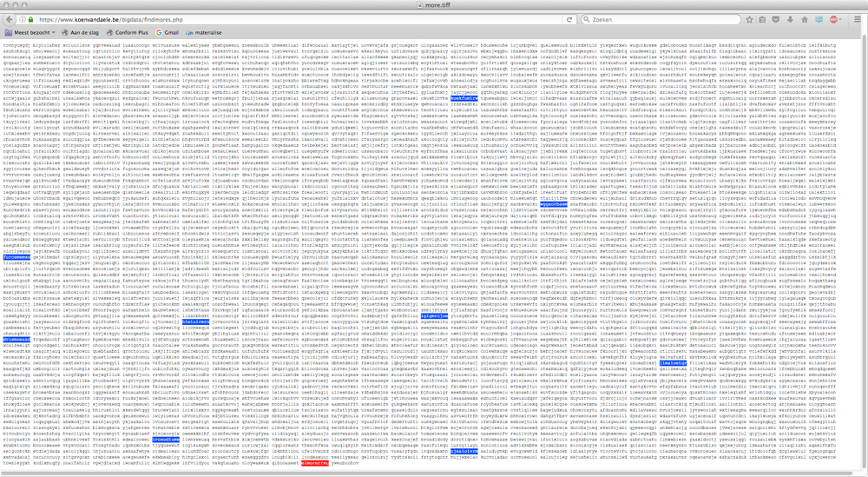
Task: Open the downloads arrow icon
Action: [x=789, y=19]
